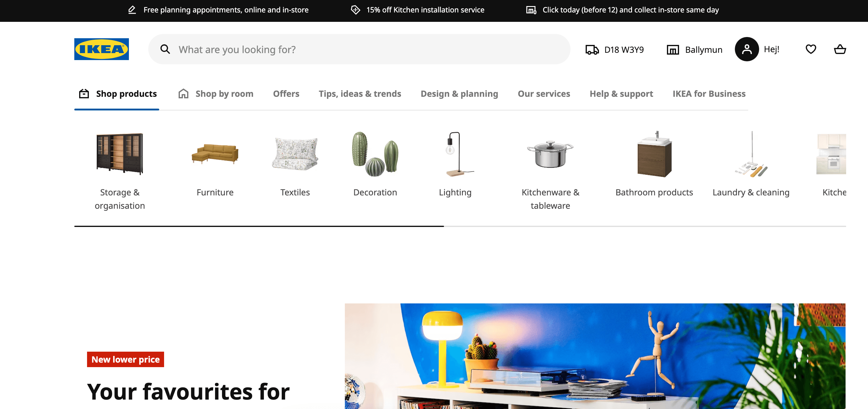Click the profile avatar icon
868x409 pixels.
[x=747, y=49]
